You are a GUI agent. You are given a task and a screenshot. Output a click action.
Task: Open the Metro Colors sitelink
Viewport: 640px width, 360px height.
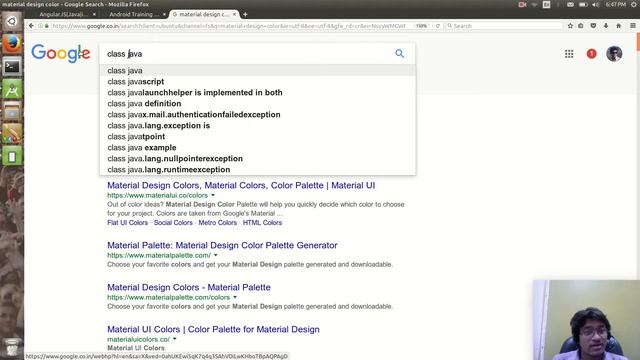tap(218, 222)
